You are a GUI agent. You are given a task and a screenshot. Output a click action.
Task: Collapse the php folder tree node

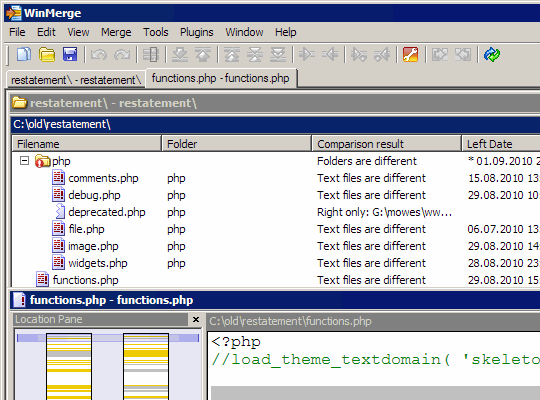coord(24,161)
